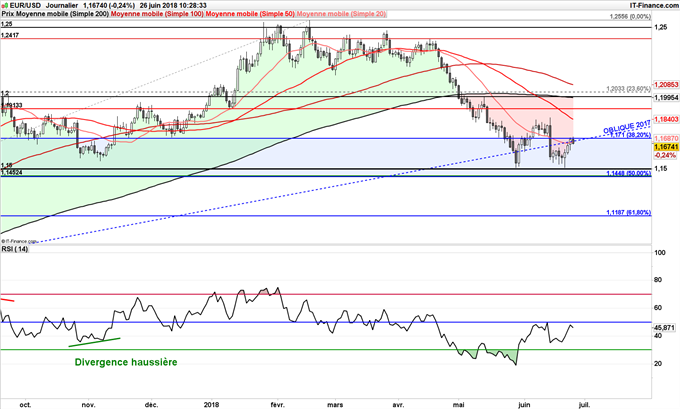Click the 1,2417 resistance level label
680x409 pixels.
coord(10,35)
